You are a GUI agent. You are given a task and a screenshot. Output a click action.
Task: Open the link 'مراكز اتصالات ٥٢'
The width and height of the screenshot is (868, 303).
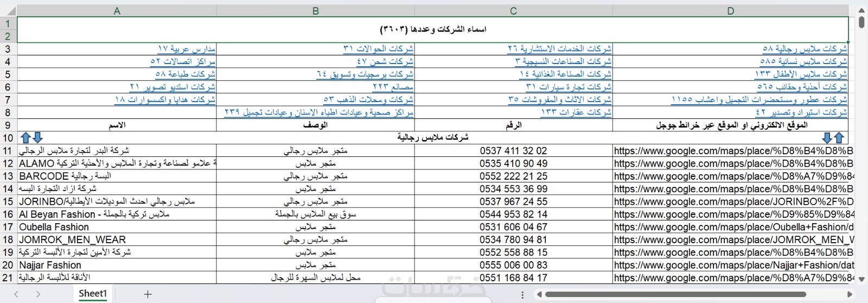tap(183, 61)
